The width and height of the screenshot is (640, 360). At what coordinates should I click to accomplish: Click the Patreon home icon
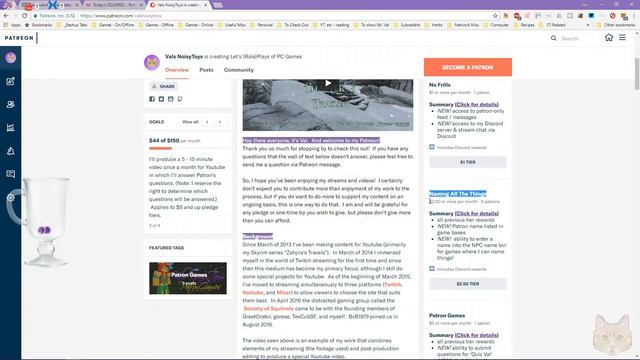(609, 38)
